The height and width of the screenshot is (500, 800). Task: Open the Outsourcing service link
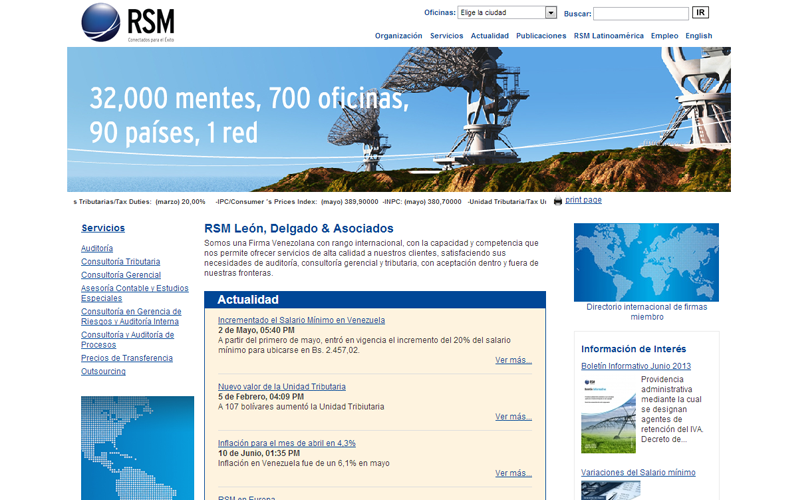pos(103,371)
